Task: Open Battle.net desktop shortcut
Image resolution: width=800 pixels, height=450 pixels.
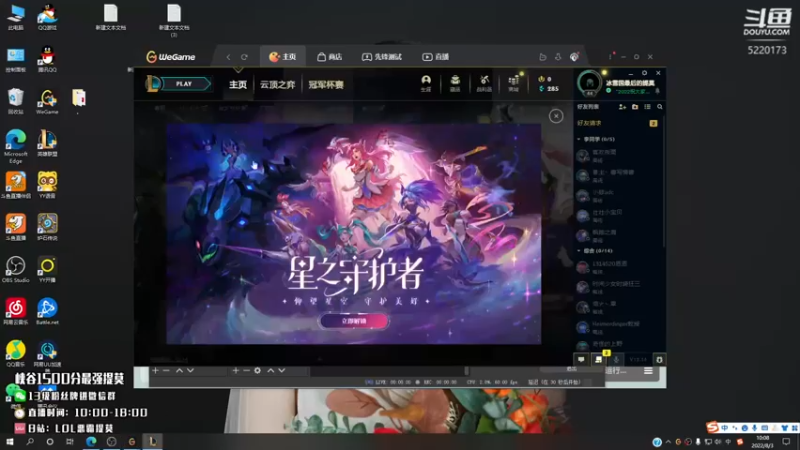Action: (47, 311)
